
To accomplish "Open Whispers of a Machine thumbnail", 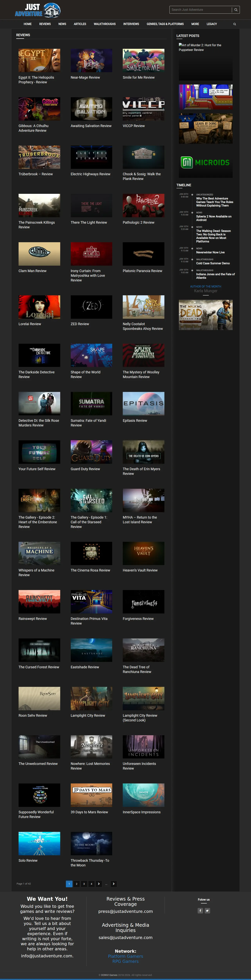I will click(39, 554).
